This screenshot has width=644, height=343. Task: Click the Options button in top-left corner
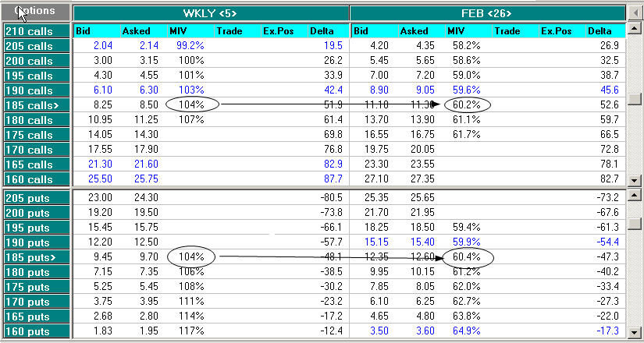[35, 12]
